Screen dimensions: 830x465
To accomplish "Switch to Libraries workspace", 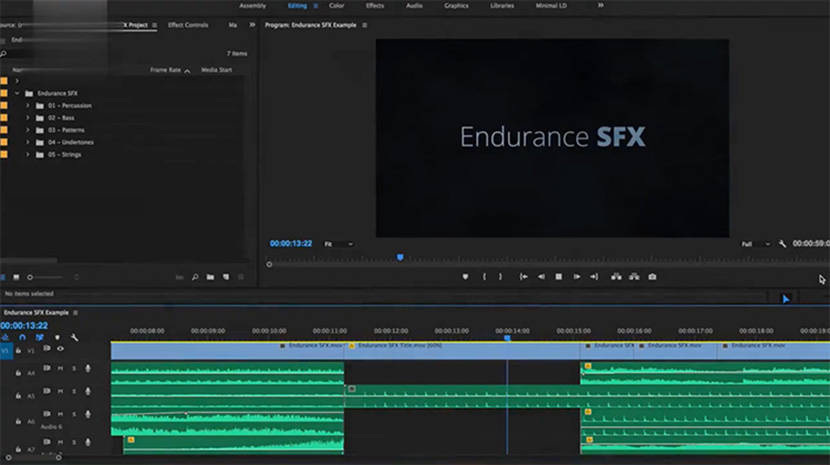I will (502, 6).
